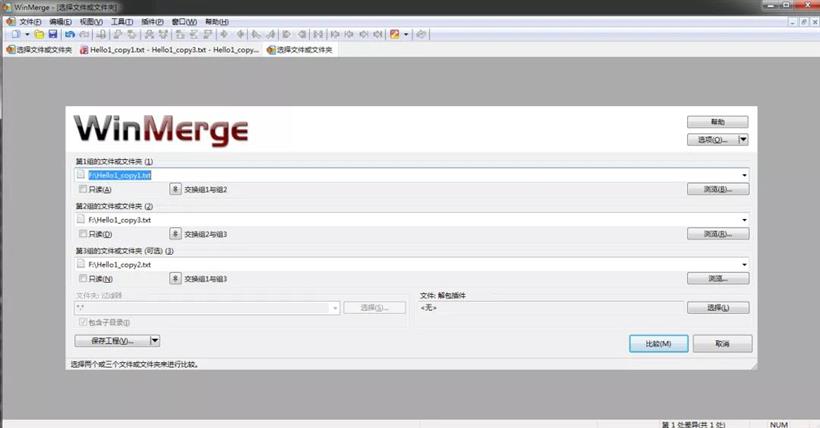Open the 编辑(E) menu
Viewport: 820px width, 428px height.
(61, 21)
